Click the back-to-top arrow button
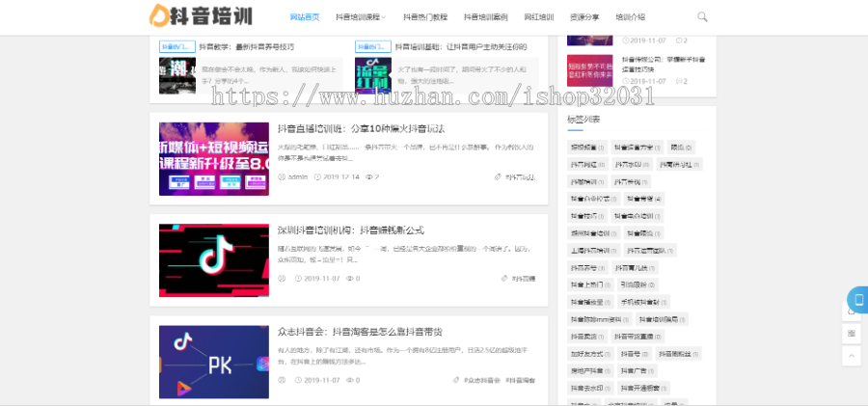Viewport: 868px width, 406px height. coord(852,356)
